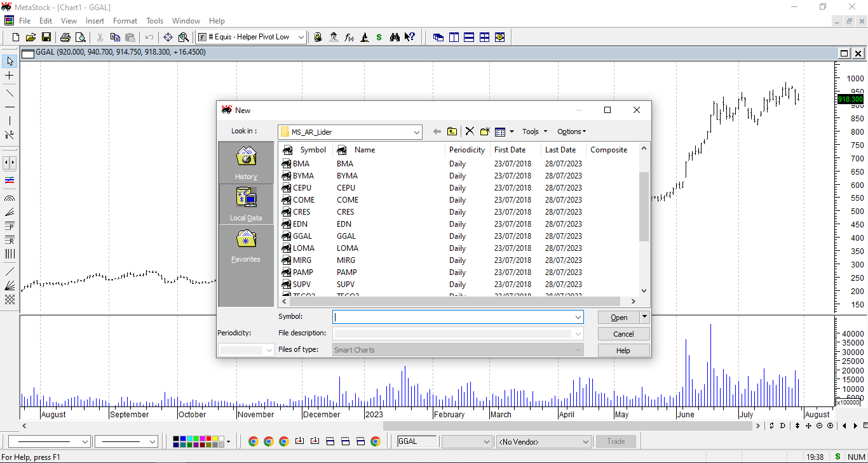Open the dropdown arrow beside Open button
Viewport: 868px width, 463px height.
click(645, 316)
